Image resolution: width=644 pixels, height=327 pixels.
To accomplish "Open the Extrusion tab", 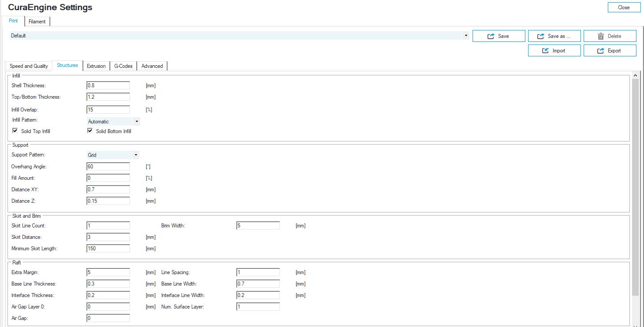I will click(x=96, y=66).
